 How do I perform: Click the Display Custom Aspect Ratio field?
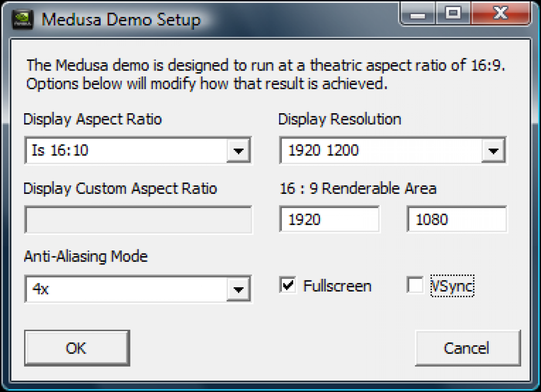tap(138, 220)
